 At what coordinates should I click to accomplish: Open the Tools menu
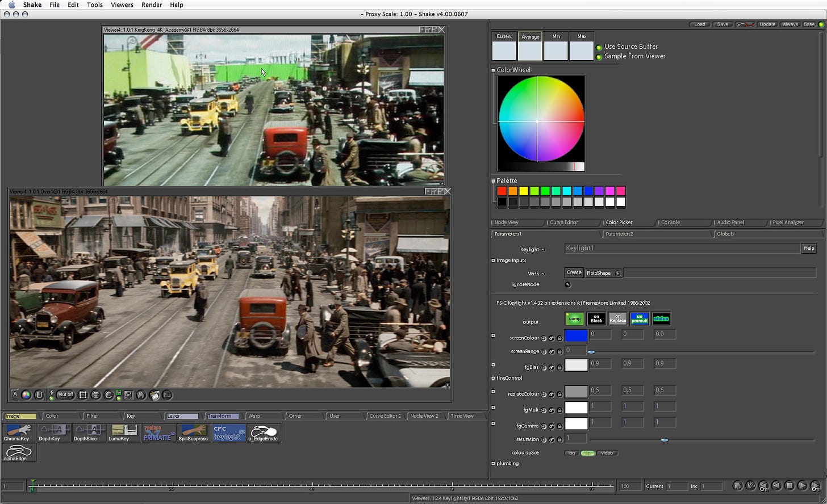(94, 5)
